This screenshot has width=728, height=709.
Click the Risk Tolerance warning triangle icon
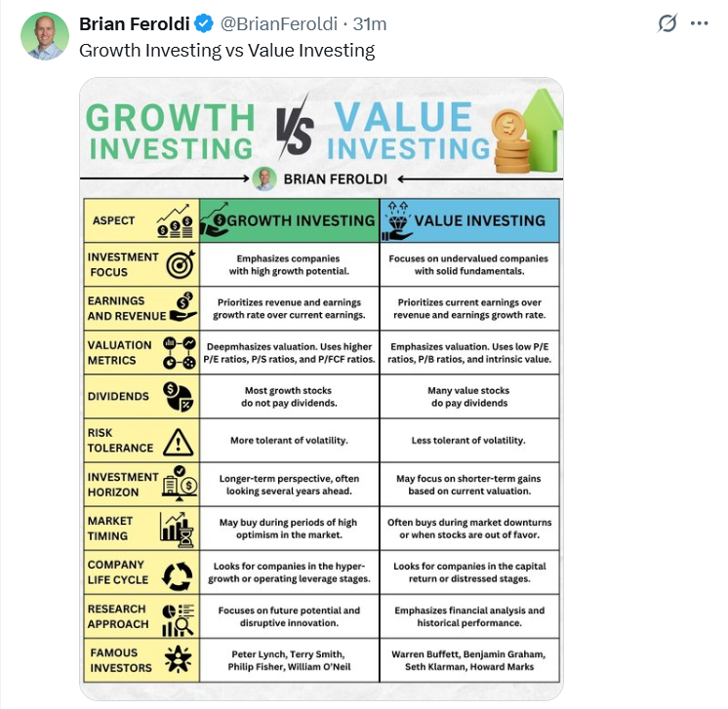pyautogui.click(x=179, y=441)
